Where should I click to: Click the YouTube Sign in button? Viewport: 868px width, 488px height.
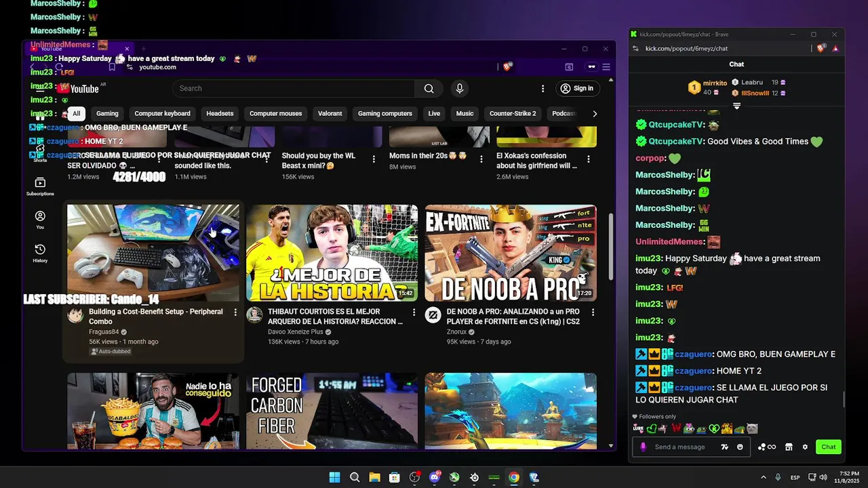576,88
